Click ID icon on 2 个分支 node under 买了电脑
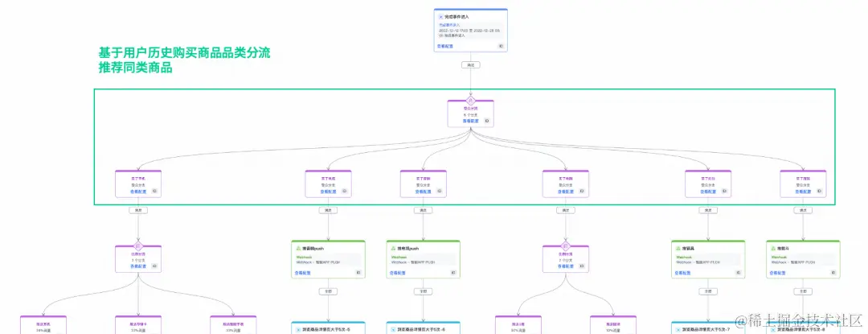 pyautogui.click(x=582, y=266)
